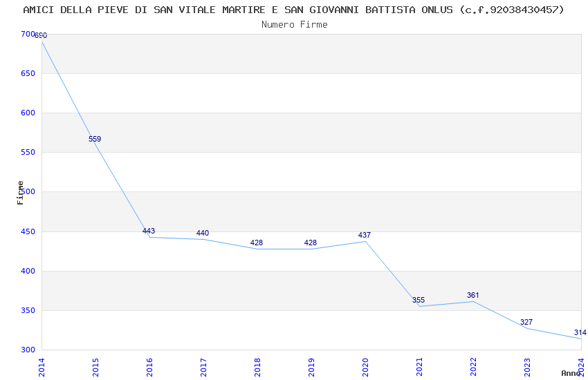Select the 437 data label
The height and width of the screenshot is (380, 588).
pos(365,235)
